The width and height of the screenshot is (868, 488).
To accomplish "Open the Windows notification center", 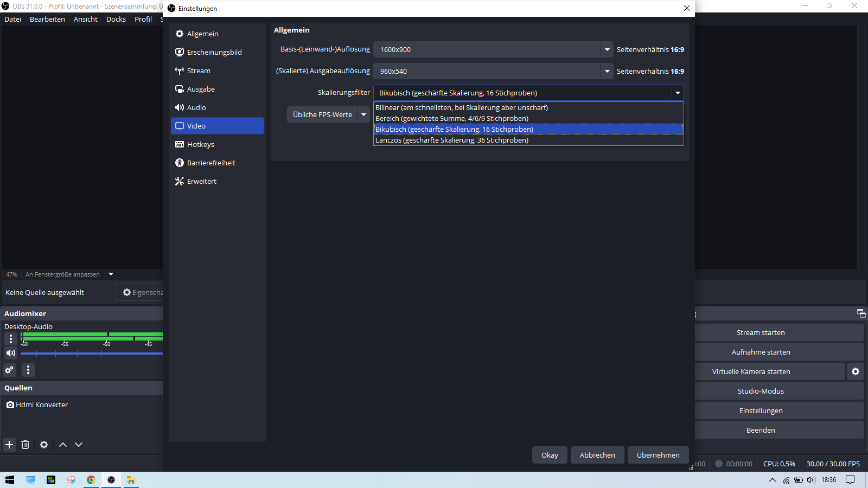I will tap(850, 480).
